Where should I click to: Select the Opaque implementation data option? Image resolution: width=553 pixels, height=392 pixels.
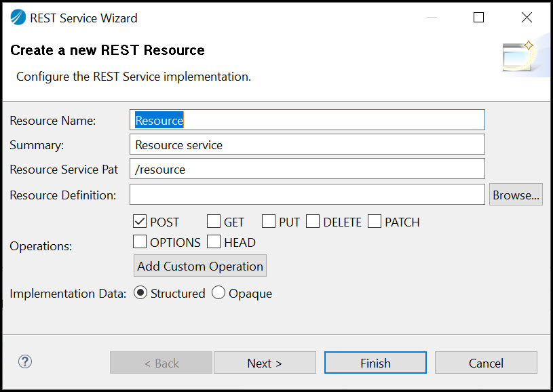[218, 293]
